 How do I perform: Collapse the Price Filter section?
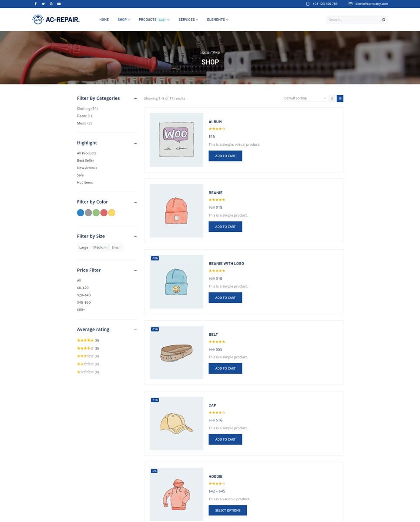135,271
